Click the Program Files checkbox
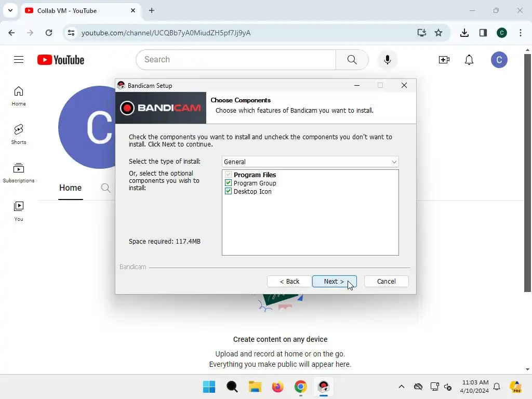Screen dimensions: 532x399 tap(229, 175)
